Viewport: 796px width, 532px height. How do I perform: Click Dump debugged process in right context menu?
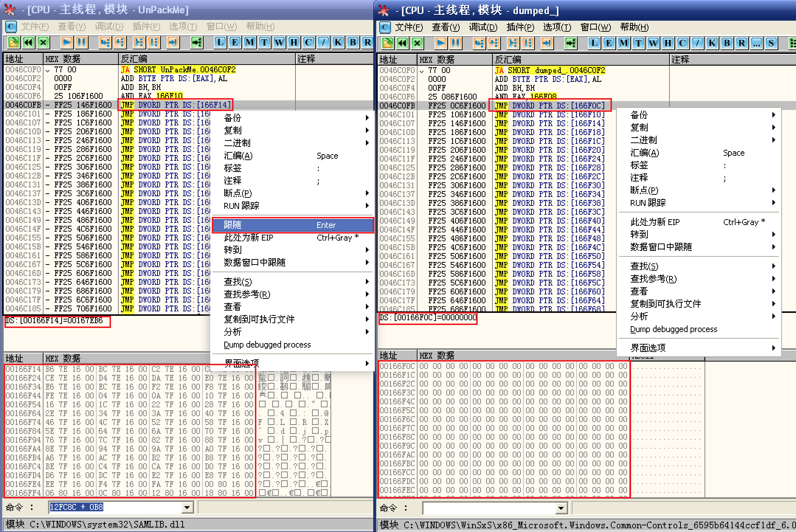pos(674,329)
